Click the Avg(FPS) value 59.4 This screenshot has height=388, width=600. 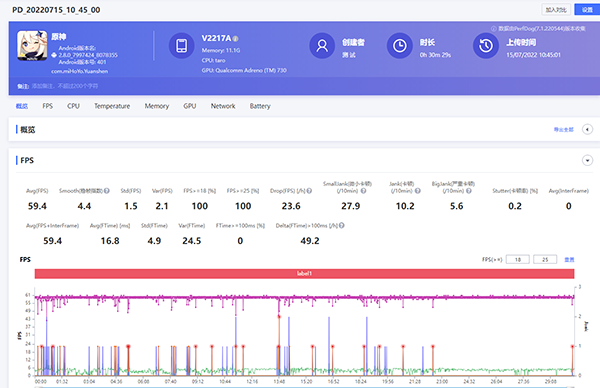(37, 206)
